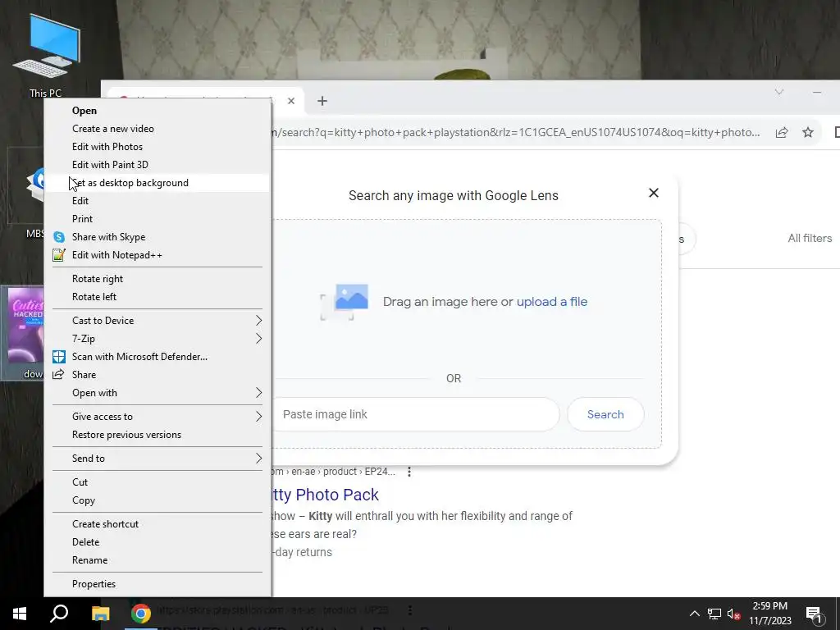This screenshot has width=840, height=630.
Task: Open Windows Start menu
Action: pyautogui.click(x=20, y=614)
